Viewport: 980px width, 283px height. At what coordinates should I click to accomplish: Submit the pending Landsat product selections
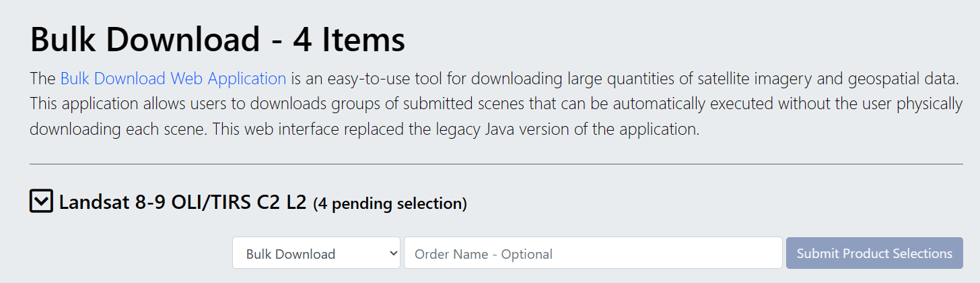874,253
